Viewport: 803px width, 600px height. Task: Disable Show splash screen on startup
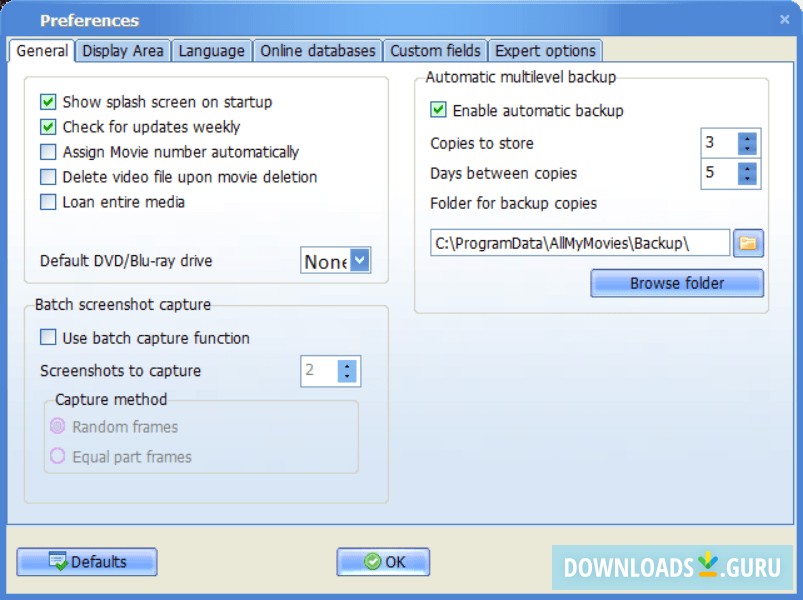click(x=45, y=101)
